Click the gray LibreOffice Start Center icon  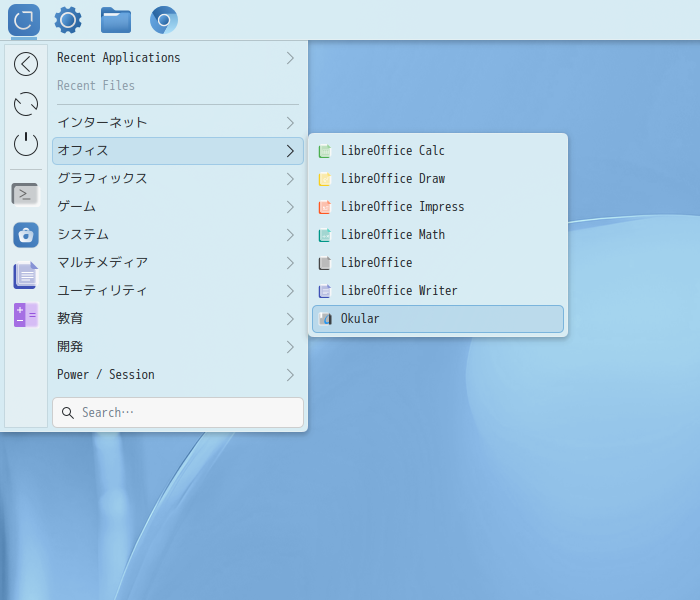[325, 263]
